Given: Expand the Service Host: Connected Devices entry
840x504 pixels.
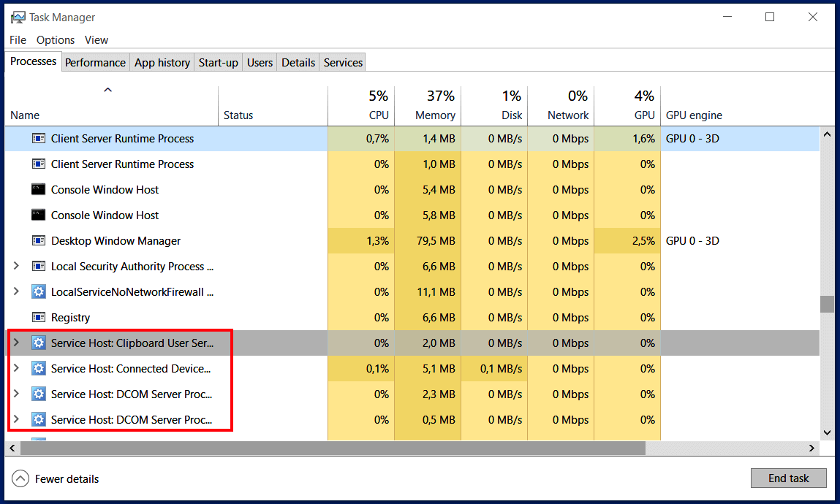Looking at the screenshot, I should pos(17,369).
